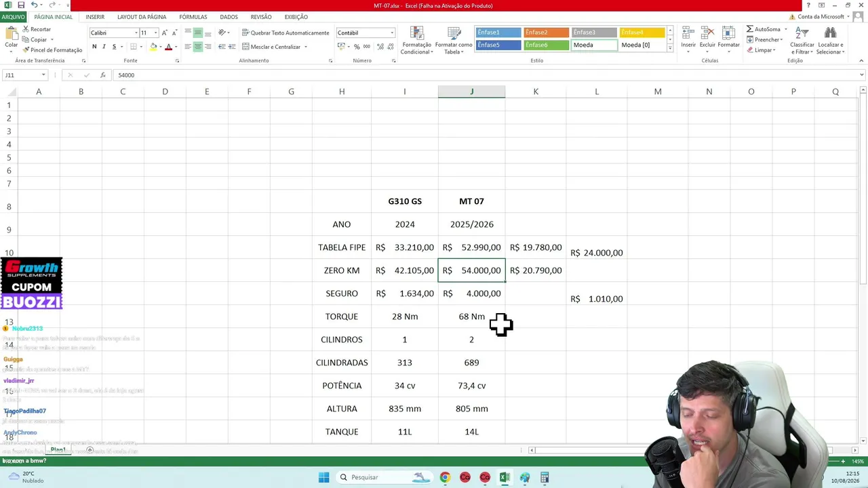868x488 pixels.
Task: Click the Copiar button
Action: point(35,40)
